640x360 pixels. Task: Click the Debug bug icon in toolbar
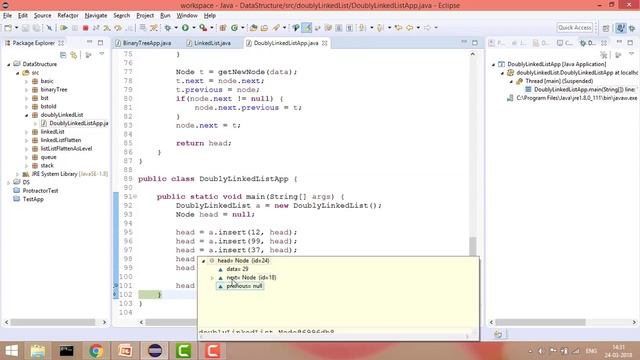pyautogui.click(x=167, y=28)
